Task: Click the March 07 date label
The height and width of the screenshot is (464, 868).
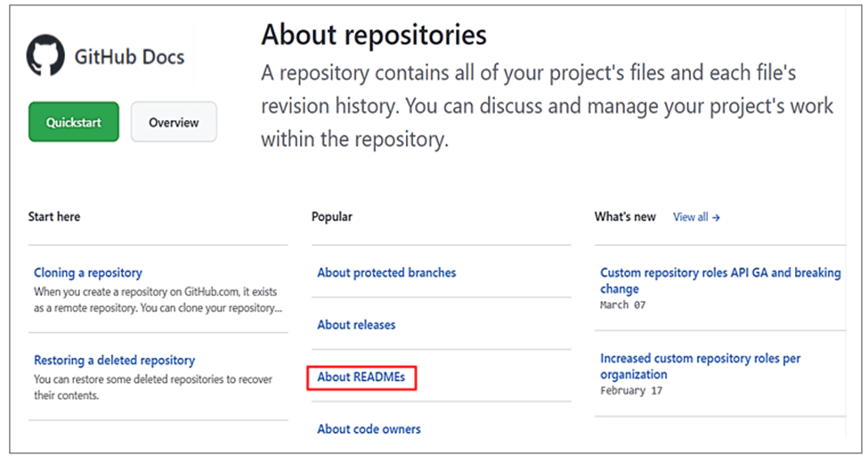Action: (x=622, y=305)
